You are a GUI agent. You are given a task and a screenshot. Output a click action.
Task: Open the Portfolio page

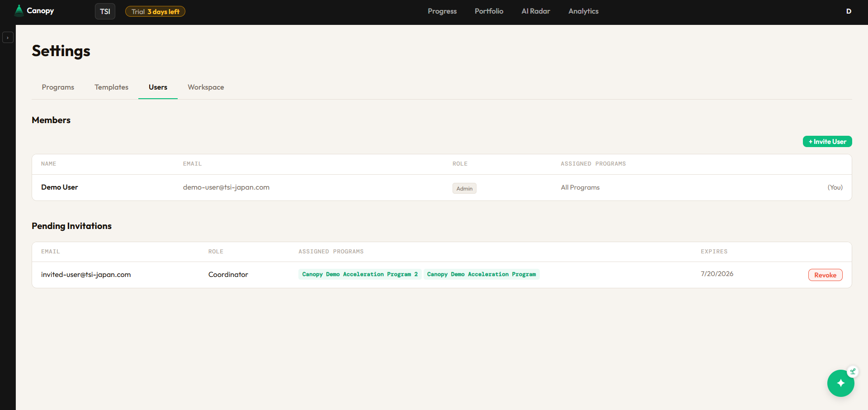489,11
